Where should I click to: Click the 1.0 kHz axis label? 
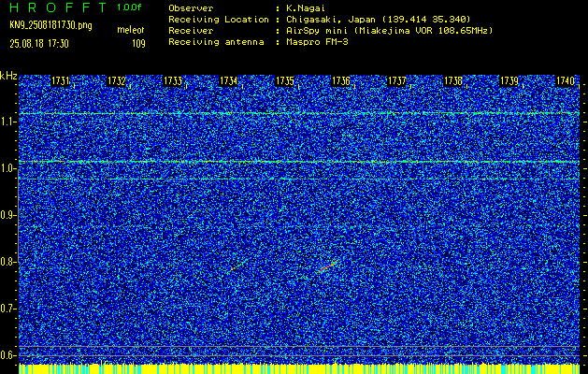point(7,168)
